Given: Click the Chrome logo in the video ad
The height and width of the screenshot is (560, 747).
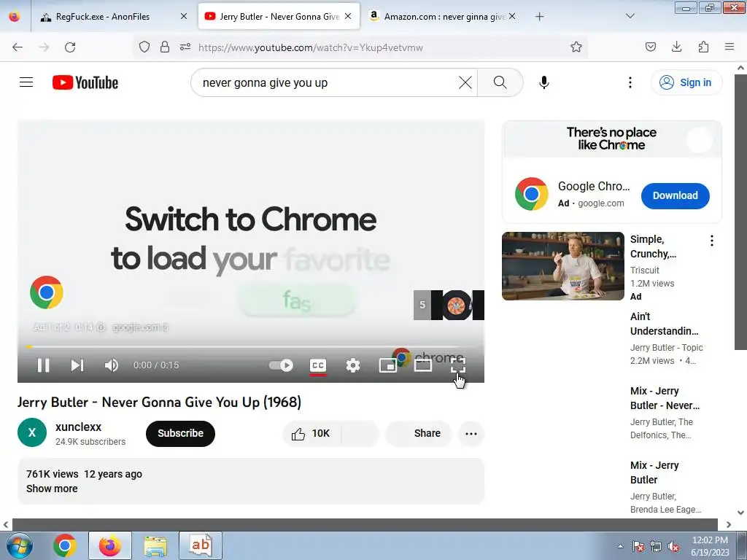Looking at the screenshot, I should tap(46, 292).
